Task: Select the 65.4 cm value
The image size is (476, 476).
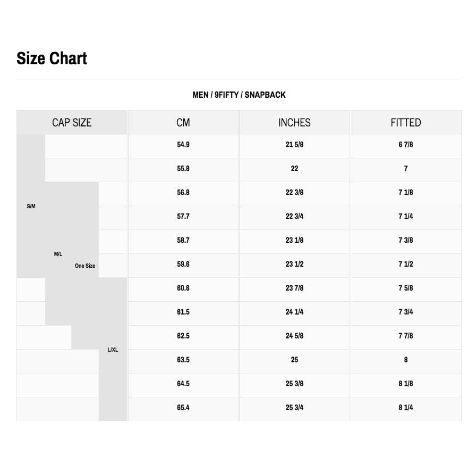Action: point(183,407)
